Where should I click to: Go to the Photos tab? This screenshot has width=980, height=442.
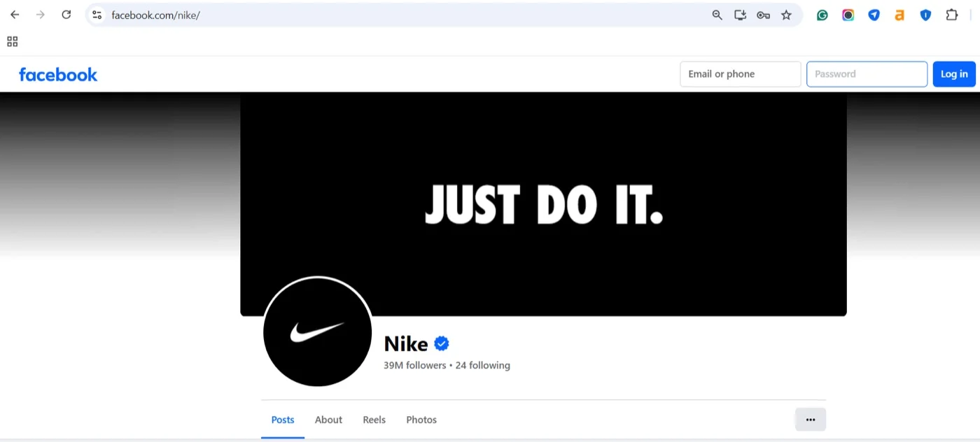(421, 420)
